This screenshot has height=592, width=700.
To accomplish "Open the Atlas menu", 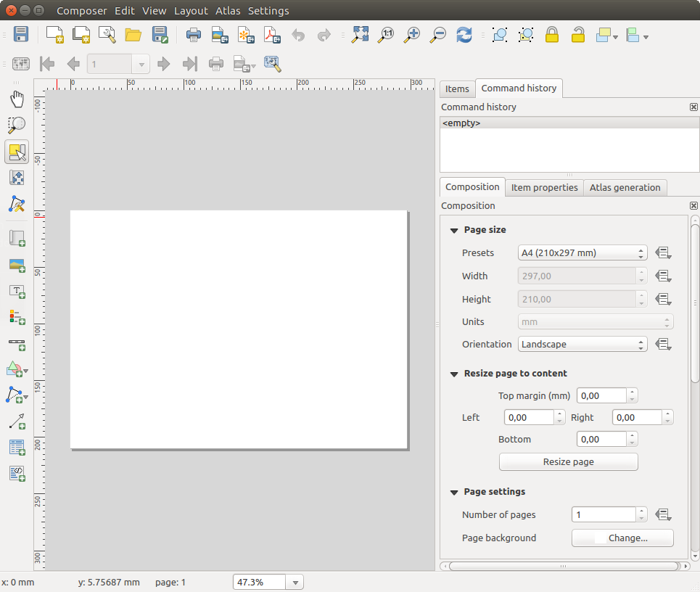I will pyautogui.click(x=228, y=11).
